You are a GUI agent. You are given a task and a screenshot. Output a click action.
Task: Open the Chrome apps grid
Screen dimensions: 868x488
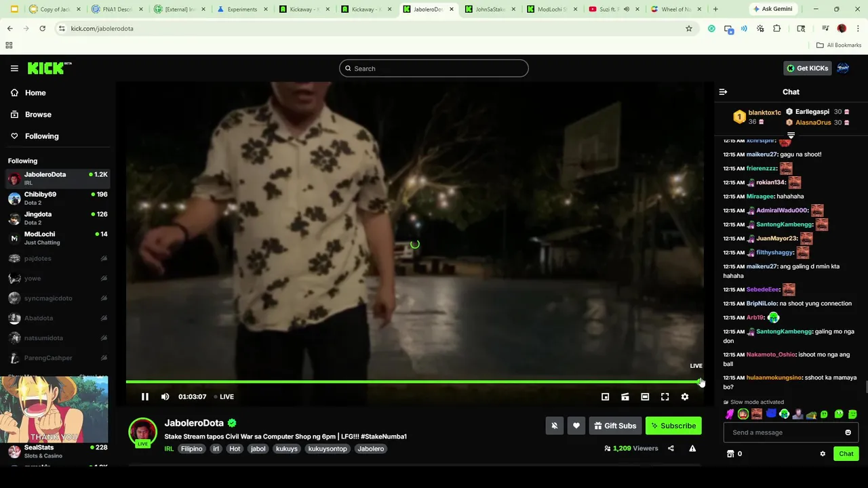[9, 45]
